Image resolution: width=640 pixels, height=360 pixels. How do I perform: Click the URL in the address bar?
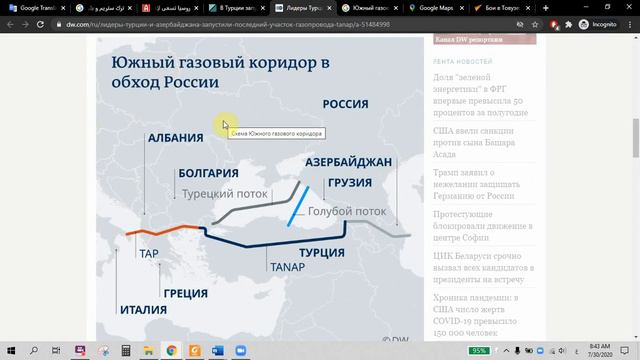[228, 24]
